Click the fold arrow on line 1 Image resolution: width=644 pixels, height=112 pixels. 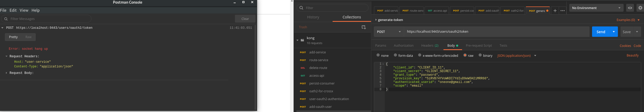click(x=383, y=64)
